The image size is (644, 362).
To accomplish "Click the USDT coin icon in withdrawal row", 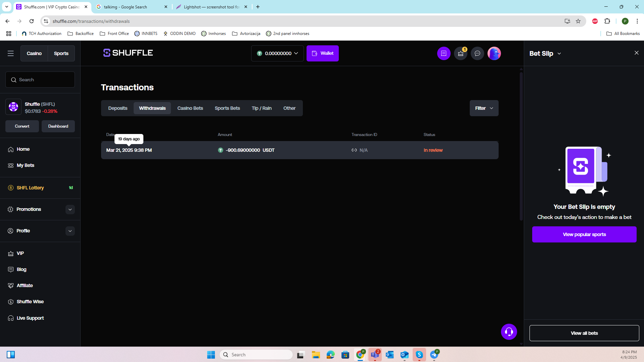I will point(221,150).
